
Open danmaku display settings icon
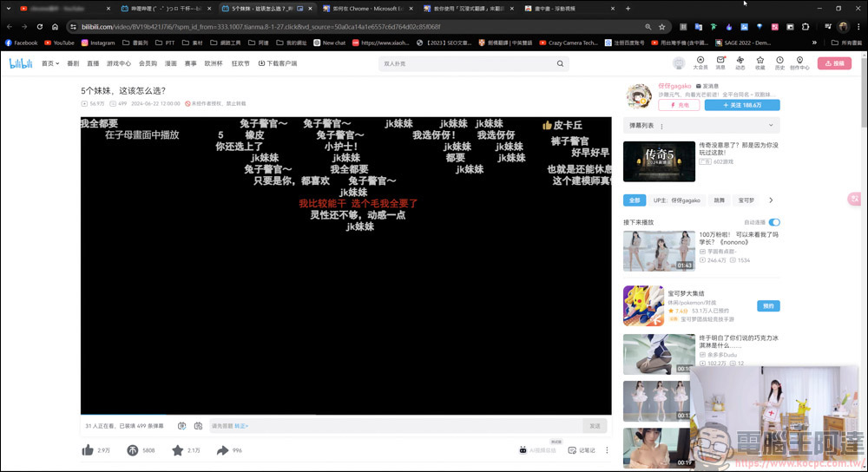[181, 426]
